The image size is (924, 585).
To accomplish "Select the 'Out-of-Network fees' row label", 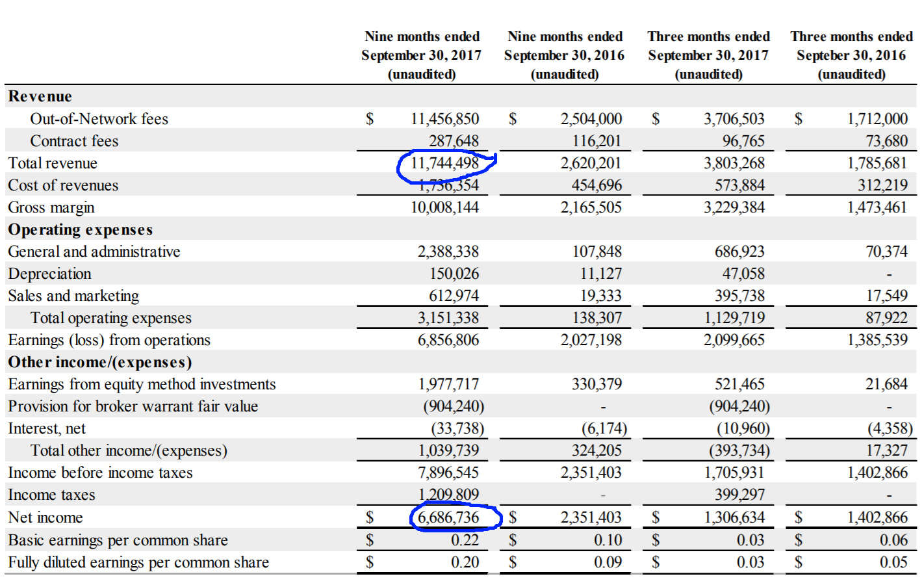I will (x=99, y=119).
